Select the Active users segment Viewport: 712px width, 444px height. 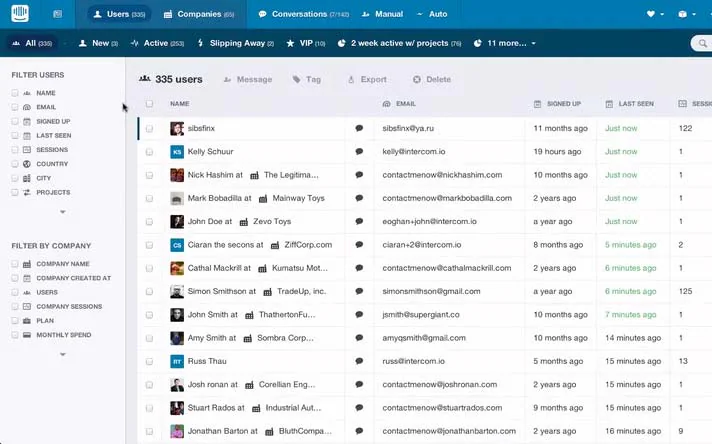click(x=157, y=43)
